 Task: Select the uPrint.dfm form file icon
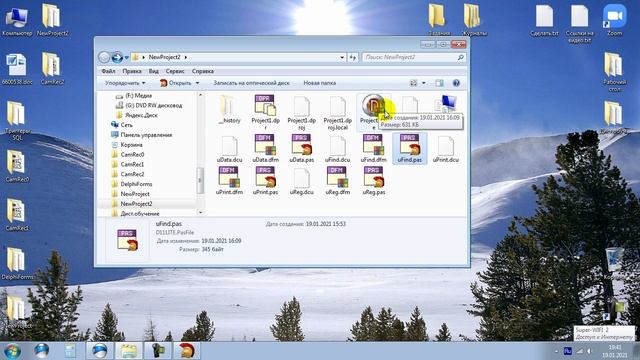[x=229, y=177]
